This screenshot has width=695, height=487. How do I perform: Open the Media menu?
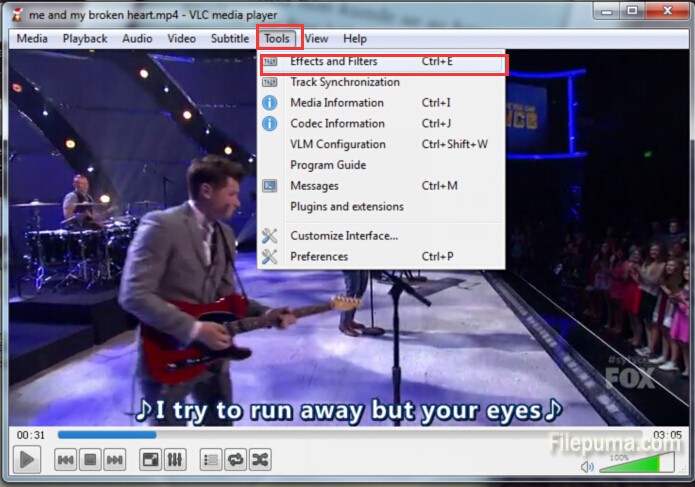pyautogui.click(x=32, y=39)
